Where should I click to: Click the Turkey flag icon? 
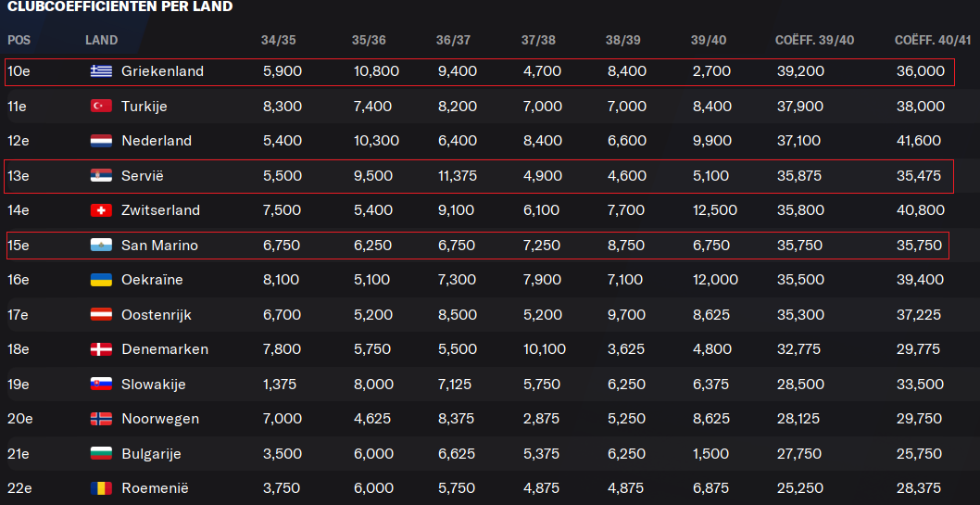(101, 107)
